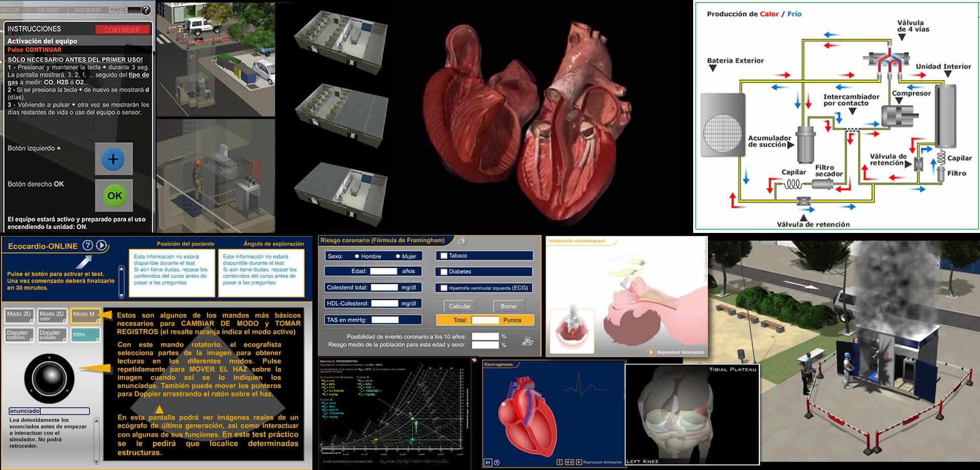This screenshot has width=980, height=470.
Task: Select the Doppler continuo mode
Action: tap(19, 335)
